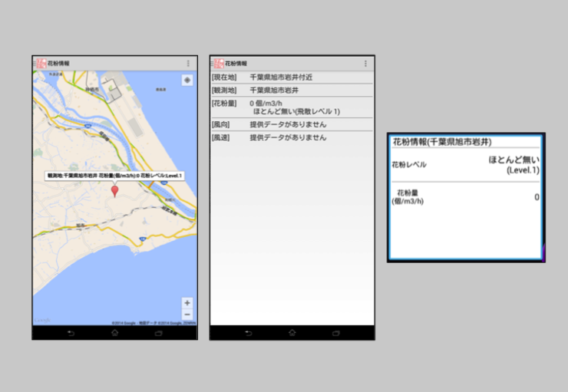Viewport: 568px width, 392px height.
Task: Tap the my-location button on map
Action: click(x=187, y=81)
